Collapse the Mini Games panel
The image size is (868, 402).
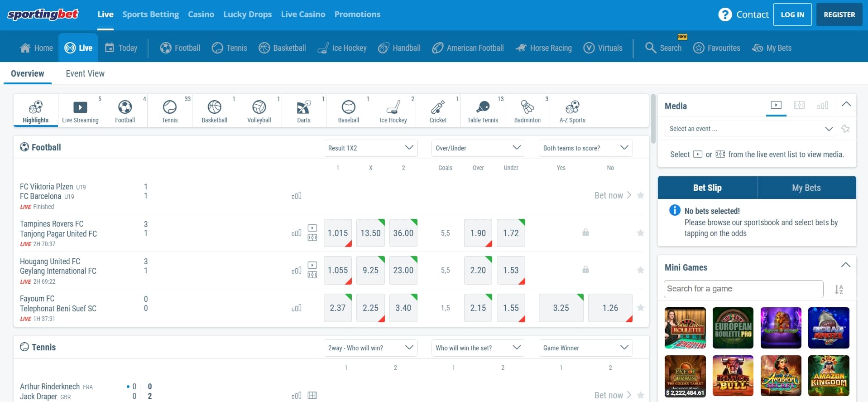point(845,265)
